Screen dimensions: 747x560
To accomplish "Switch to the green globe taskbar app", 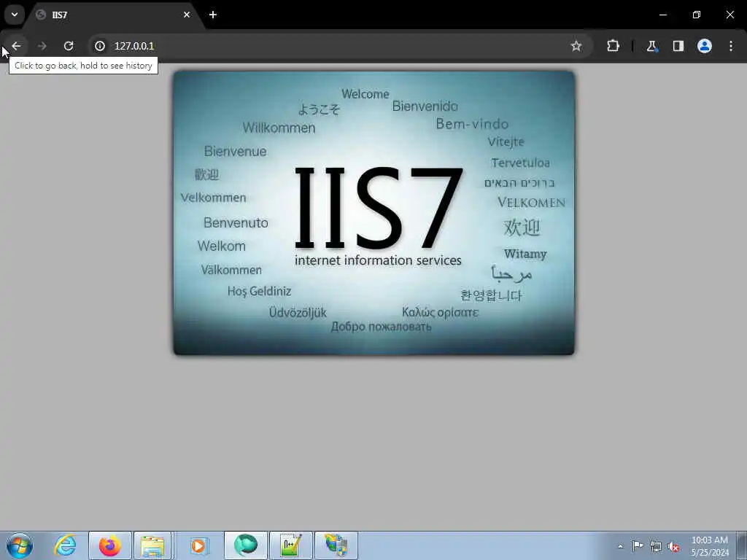I will click(246, 545).
